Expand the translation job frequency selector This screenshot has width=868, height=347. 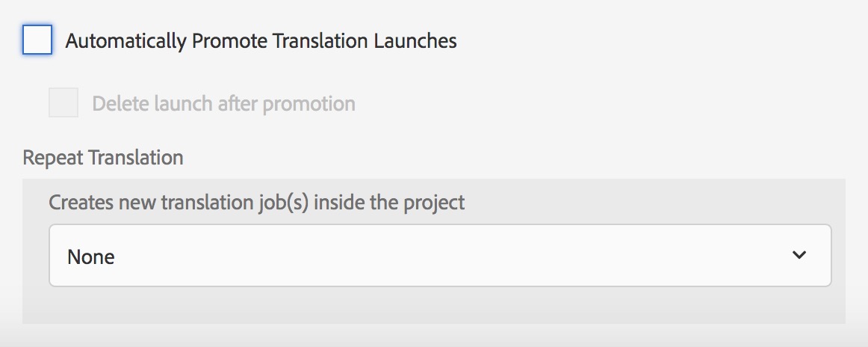[439, 256]
